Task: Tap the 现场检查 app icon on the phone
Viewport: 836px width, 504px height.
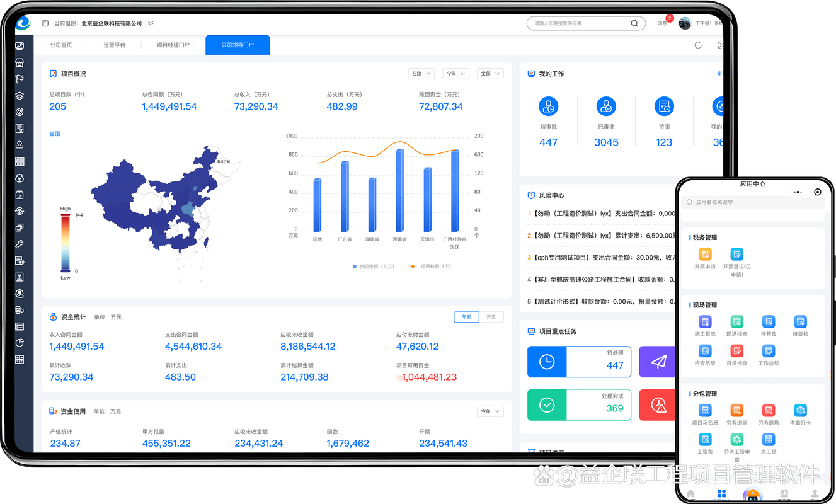Action: pyautogui.click(x=736, y=322)
